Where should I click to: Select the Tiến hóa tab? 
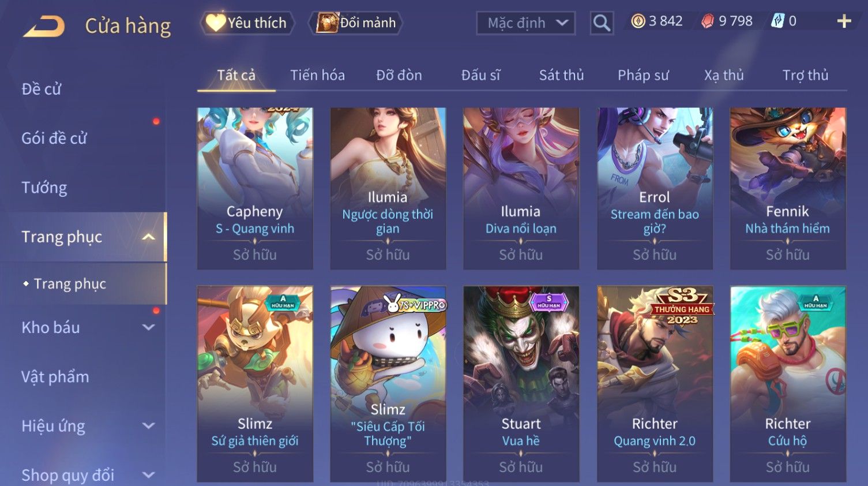[x=317, y=75]
